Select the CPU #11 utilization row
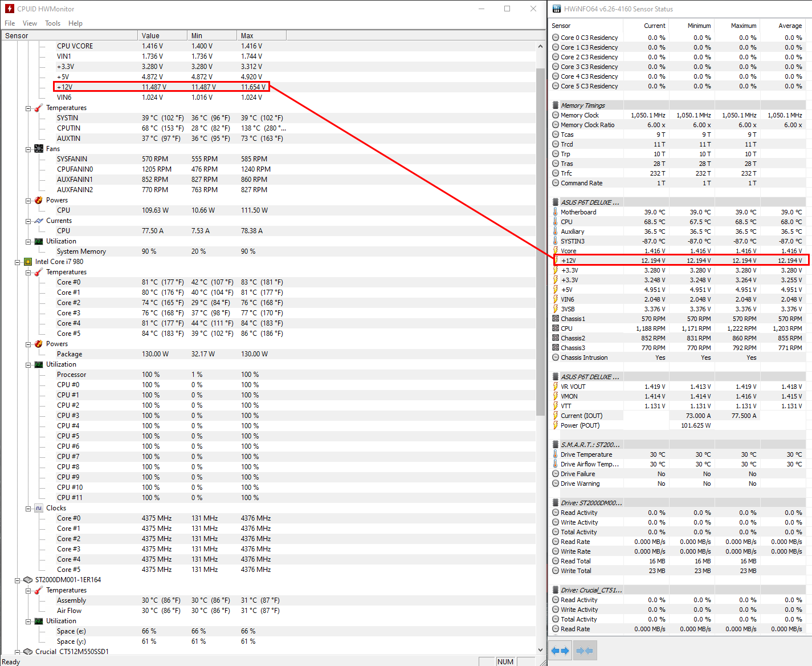Screen dimensions: 812x666 [x=268, y=498]
